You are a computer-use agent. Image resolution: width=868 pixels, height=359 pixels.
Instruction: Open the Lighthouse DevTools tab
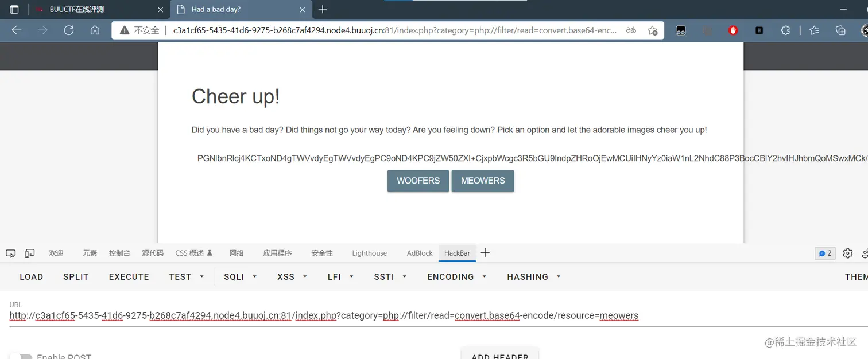pyautogui.click(x=370, y=253)
